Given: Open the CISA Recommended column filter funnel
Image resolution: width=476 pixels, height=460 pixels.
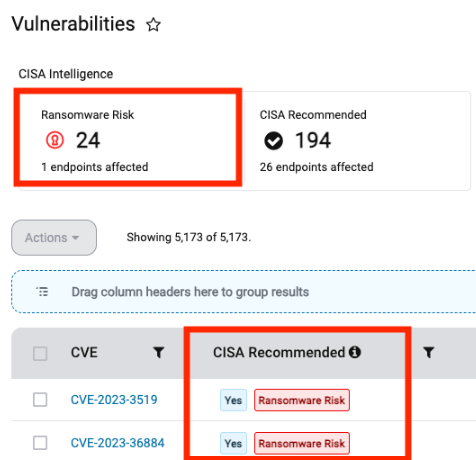Looking at the screenshot, I should click(x=429, y=352).
